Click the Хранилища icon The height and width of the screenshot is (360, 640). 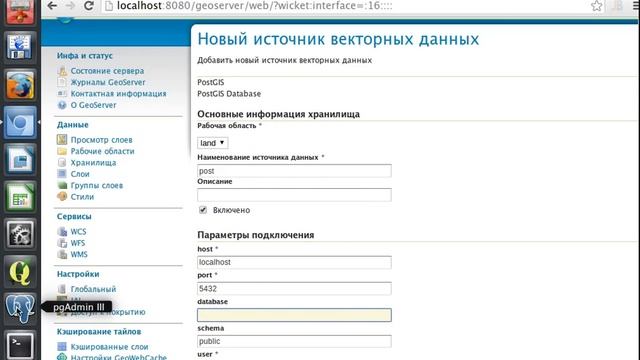[x=62, y=162]
